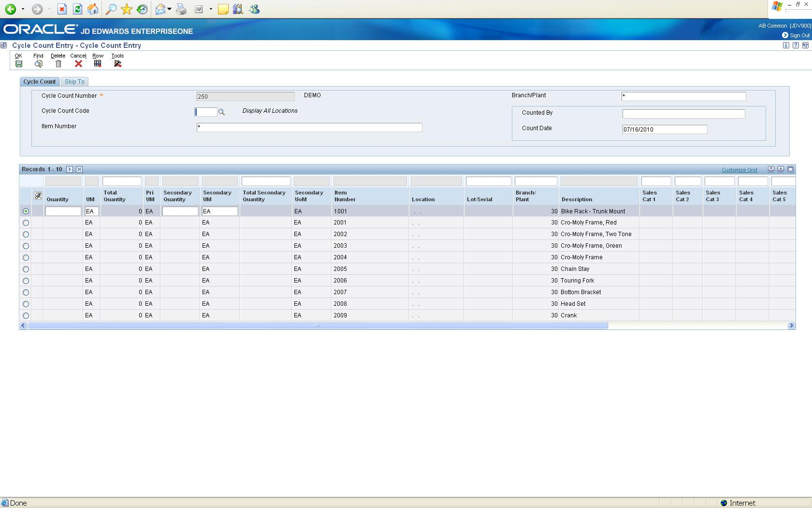
Task: Click the Sign Out link
Action: [x=799, y=35]
